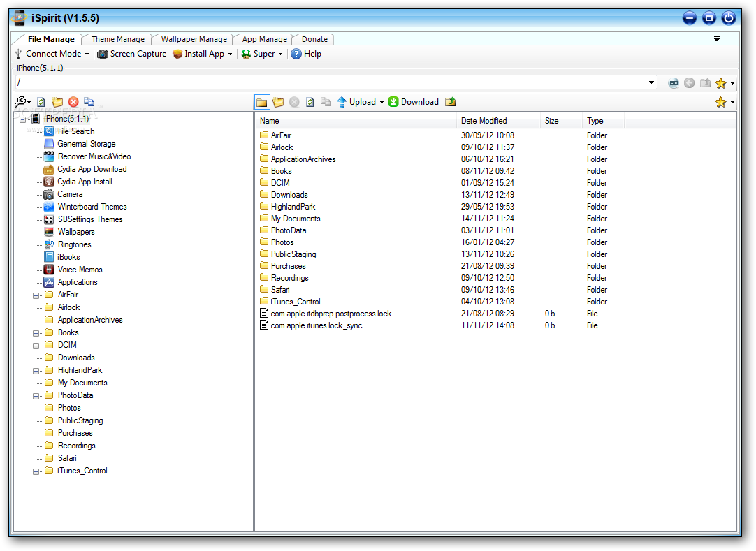The height and width of the screenshot is (551, 756).
Task: Switch to the Theme Manage tab
Action: (117, 39)
